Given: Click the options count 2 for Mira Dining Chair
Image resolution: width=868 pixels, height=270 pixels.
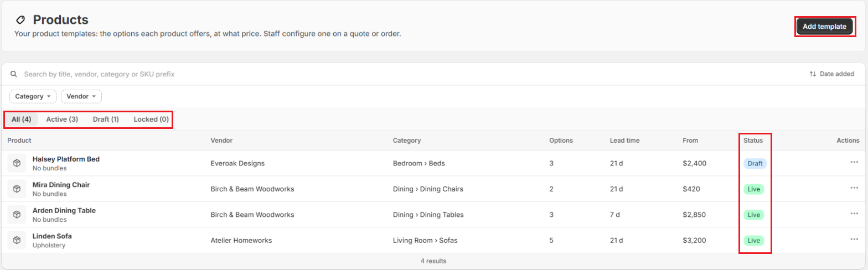Looking at the screenshot, I should click(551, 189).
